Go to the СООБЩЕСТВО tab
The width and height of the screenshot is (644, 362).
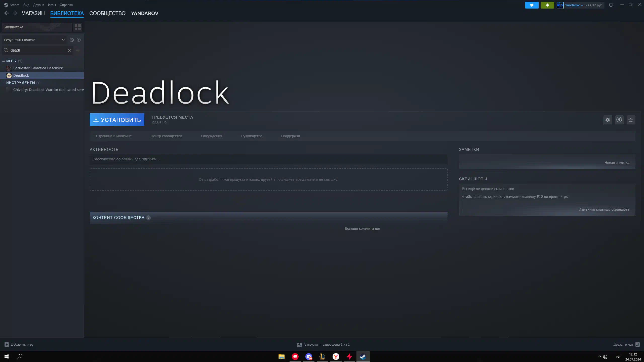pyautogui.click(x=107, y=13)
